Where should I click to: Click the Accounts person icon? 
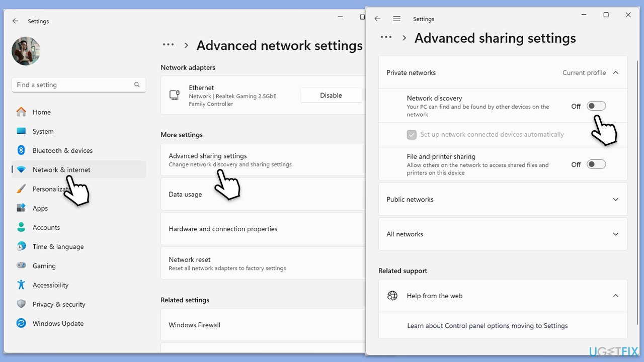pyautogui.click(x=21, y=227)
